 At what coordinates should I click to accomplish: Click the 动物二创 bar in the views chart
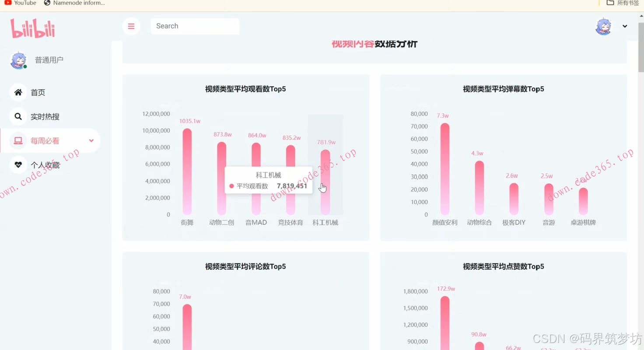tap(222, 178)
